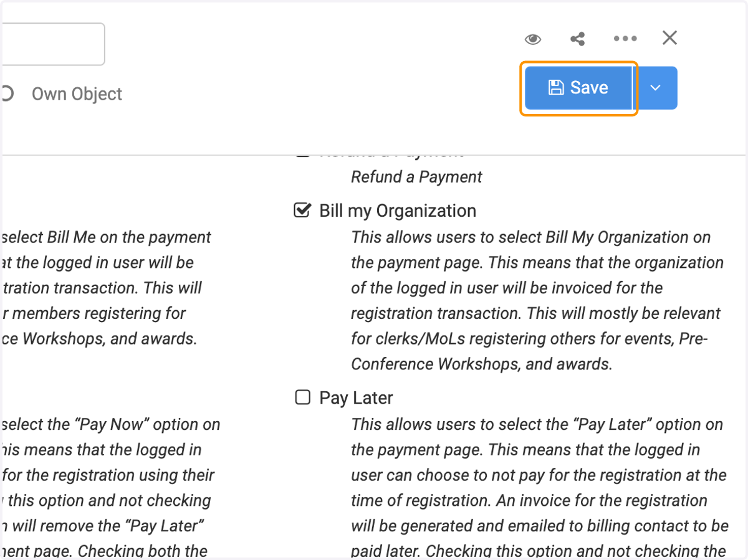Check the Pay Later checkbox
The width and height of the screenshot is (748, 560).
(302, 397)
